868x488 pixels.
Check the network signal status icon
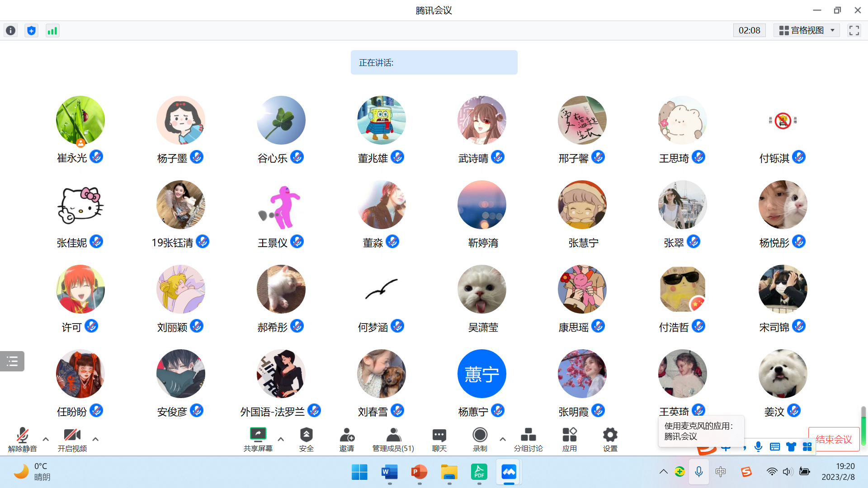pyautogui.click(x=52, y=31)
